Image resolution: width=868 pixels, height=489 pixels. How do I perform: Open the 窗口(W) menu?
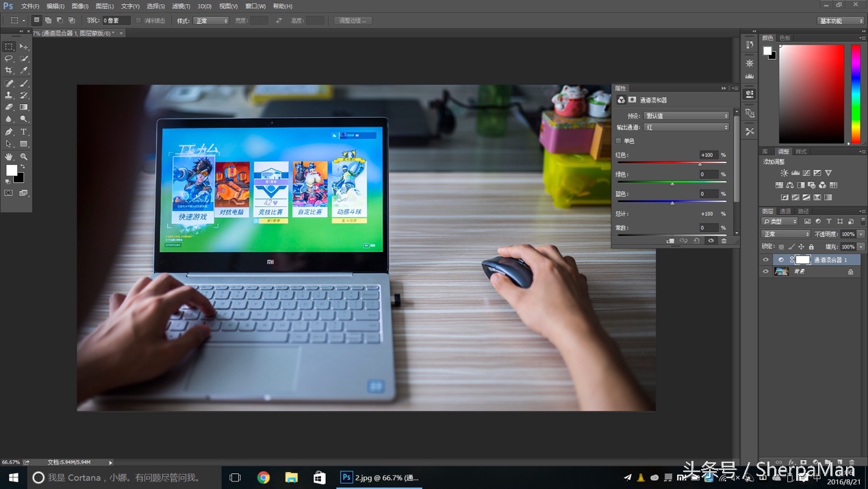coord(255,6)
